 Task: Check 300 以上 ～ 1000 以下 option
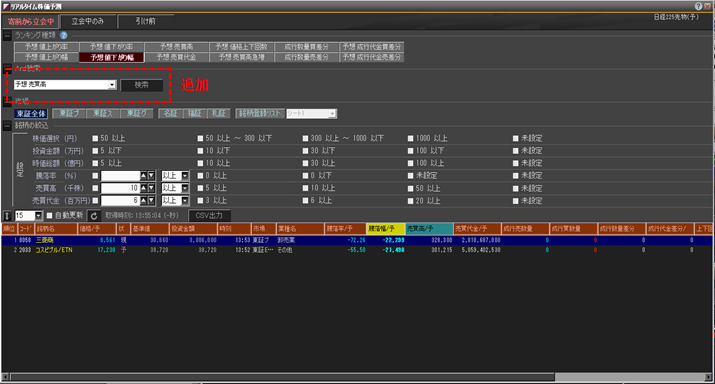point(306,138)
